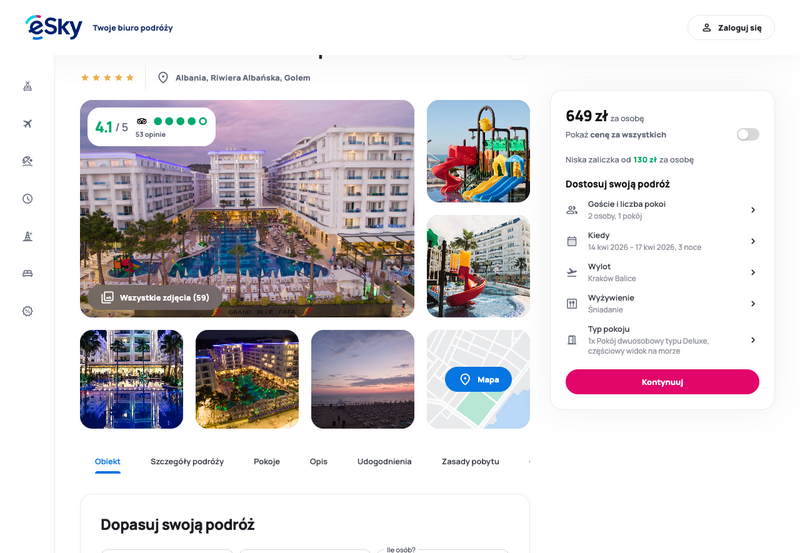The width and height of the screenshot is (800, 553).
Task: Click the beach umbrella holidays sidebar icon
Action: (x=28, y=161)
